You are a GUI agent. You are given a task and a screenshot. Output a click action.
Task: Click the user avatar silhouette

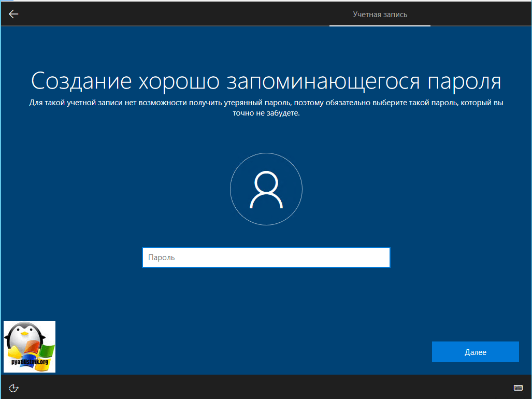[x=266, y=190]
